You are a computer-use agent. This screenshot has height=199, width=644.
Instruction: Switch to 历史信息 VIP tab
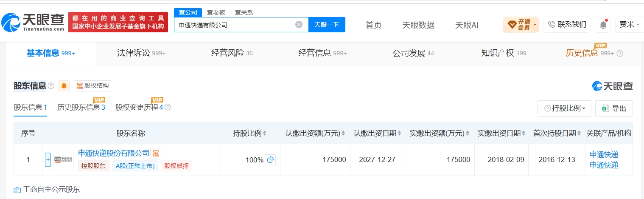(x=590, y=53)
